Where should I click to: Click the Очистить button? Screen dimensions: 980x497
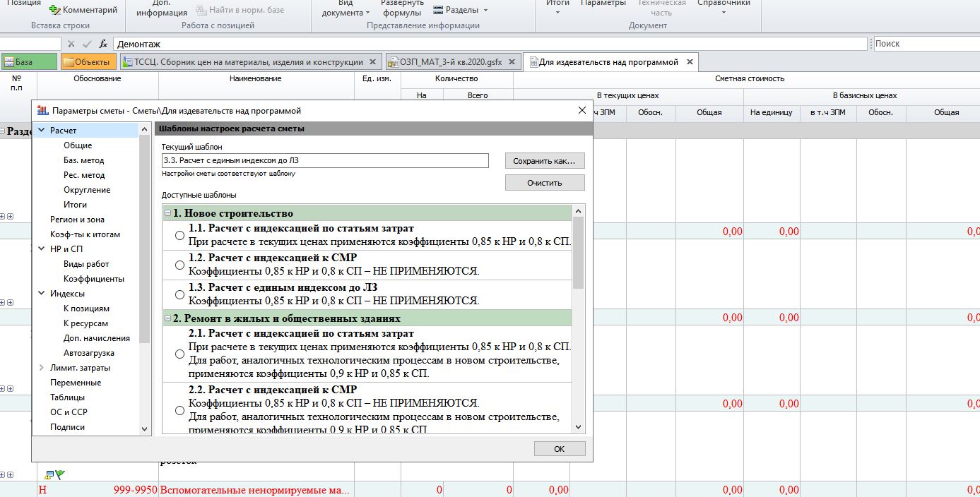pos(545,183)
